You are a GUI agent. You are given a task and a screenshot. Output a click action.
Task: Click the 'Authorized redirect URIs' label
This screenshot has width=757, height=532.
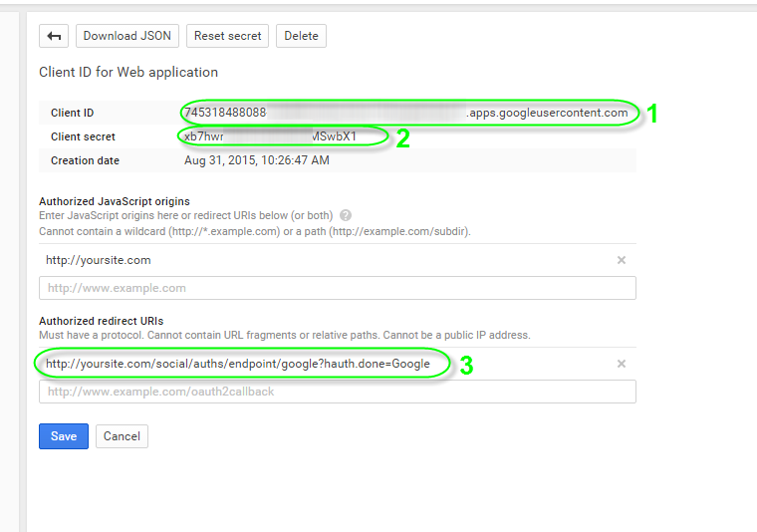(101, 321)
